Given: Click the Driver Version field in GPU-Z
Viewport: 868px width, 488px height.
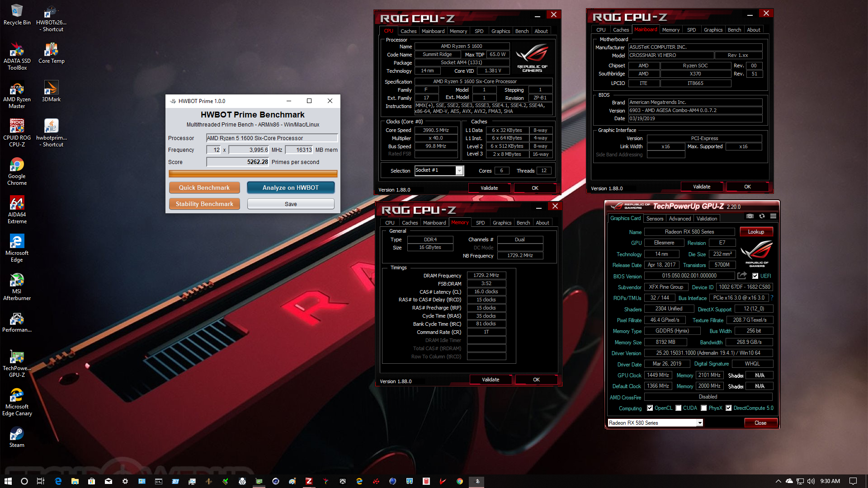Looking at the screenshot, I should pyautogui.click(x=708, y=353).
